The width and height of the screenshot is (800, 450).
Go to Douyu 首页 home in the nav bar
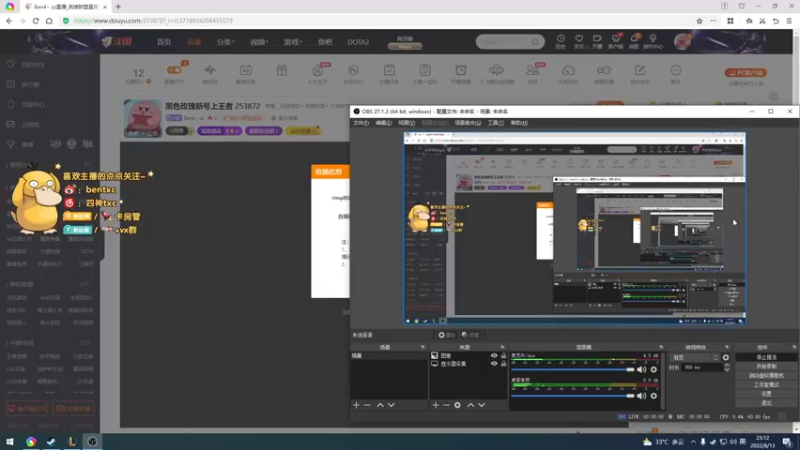pyautogui.click(x=164, y=42)
